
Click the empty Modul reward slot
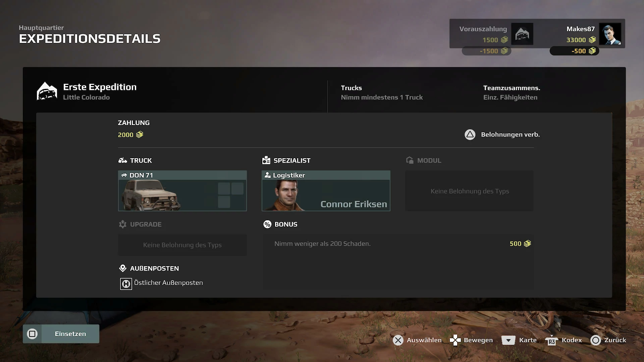tap(469, 191)
